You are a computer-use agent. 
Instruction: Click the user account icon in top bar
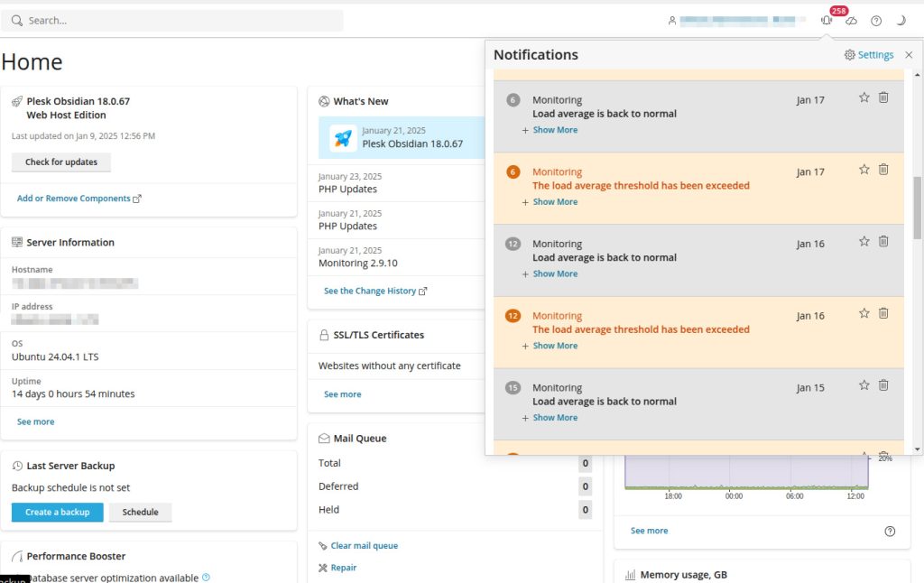tap(671, 21)
